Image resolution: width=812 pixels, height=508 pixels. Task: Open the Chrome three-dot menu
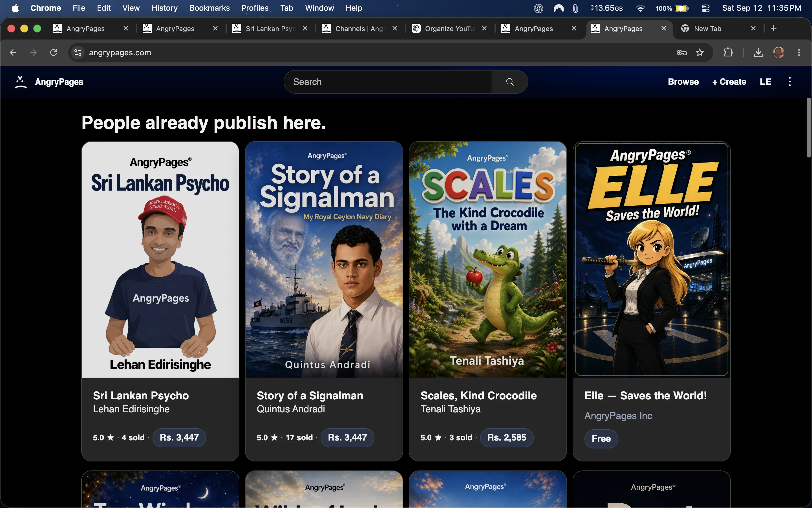pyautogui.click(x=799, y=52)
